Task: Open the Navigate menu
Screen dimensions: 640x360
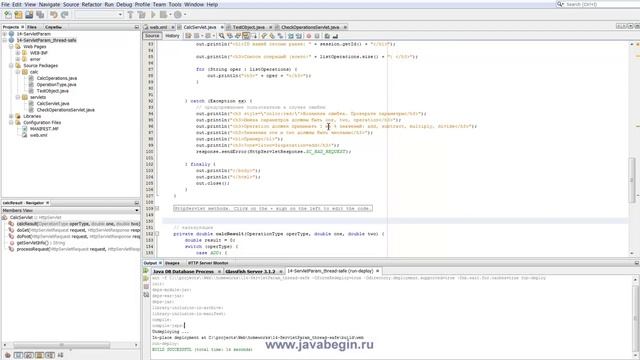Action: [49, 4]
